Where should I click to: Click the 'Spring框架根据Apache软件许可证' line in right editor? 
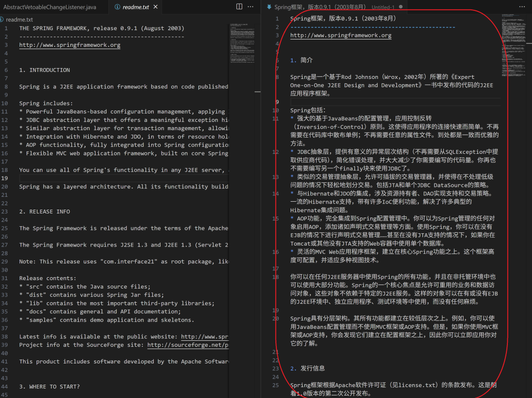click(394, 389)
